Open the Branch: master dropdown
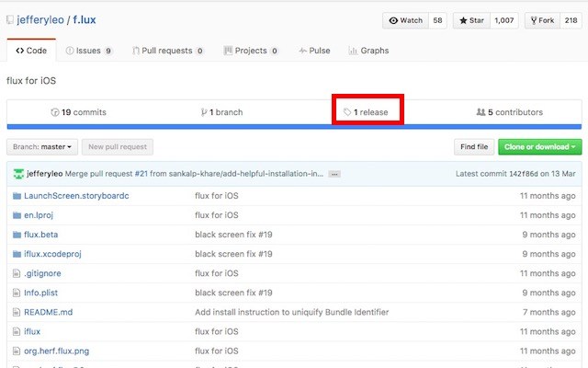 tap(42, 147)
